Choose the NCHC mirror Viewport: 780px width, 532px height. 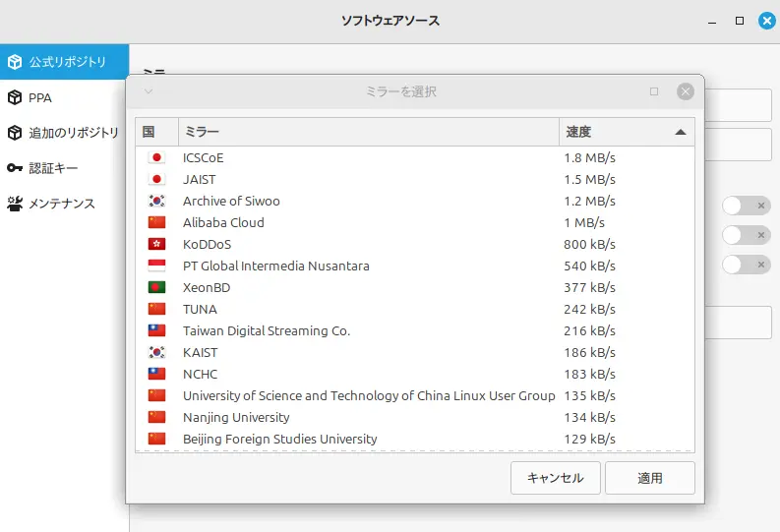pos(415,374)
